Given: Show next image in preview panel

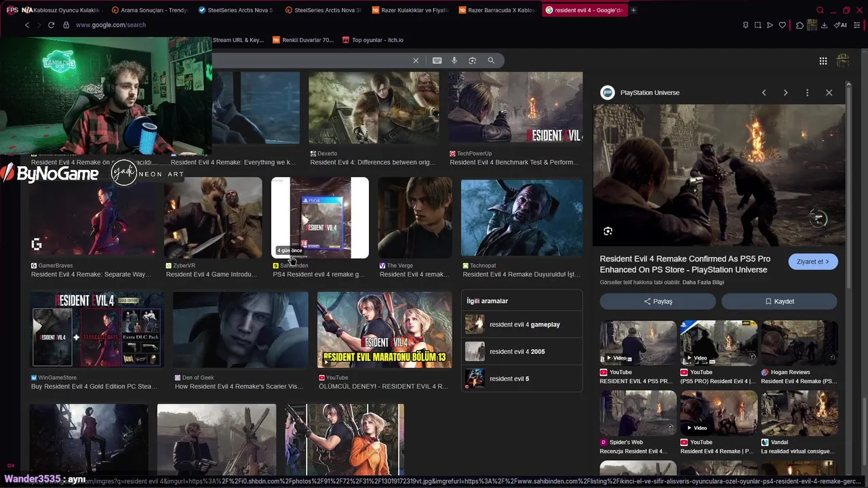Looking at the screenshot, I should [x=785, y=93].
